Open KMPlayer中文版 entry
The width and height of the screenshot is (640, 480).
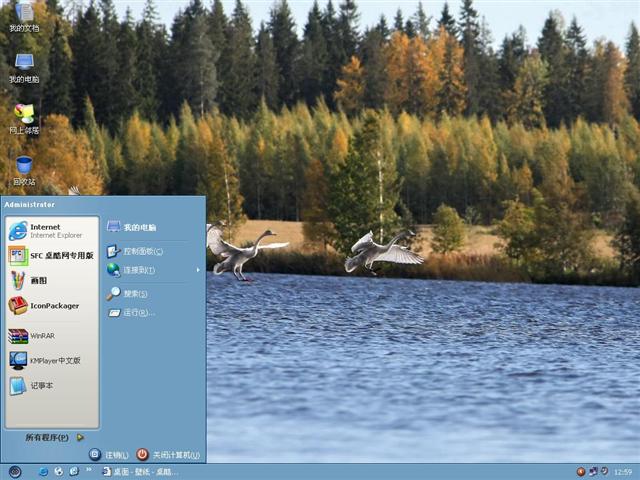pyautogui.click(x=52, y=361)
